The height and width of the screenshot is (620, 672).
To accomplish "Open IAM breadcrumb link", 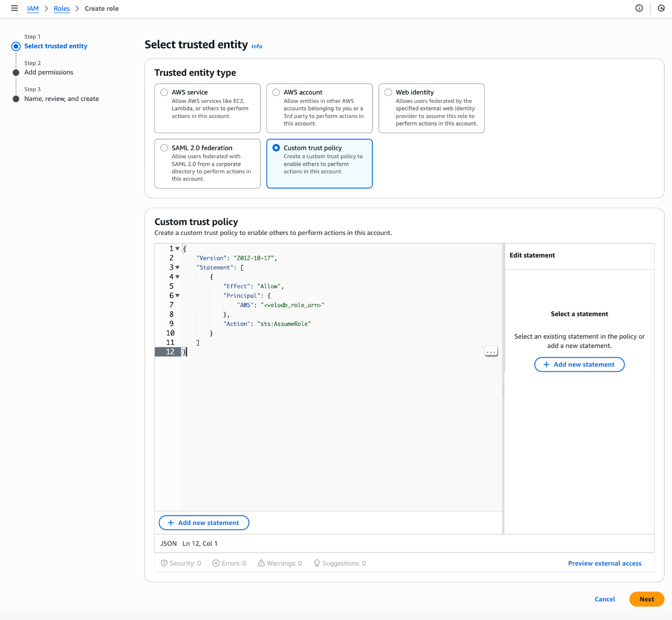I will point(33,8).
